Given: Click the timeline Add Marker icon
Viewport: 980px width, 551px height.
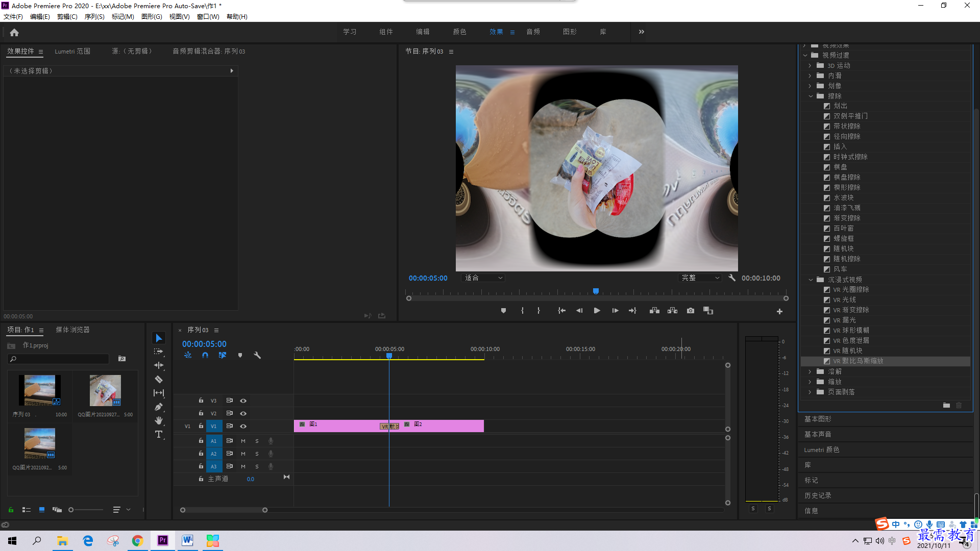Looking at the screenshot, I should click(x=240, y=355).
